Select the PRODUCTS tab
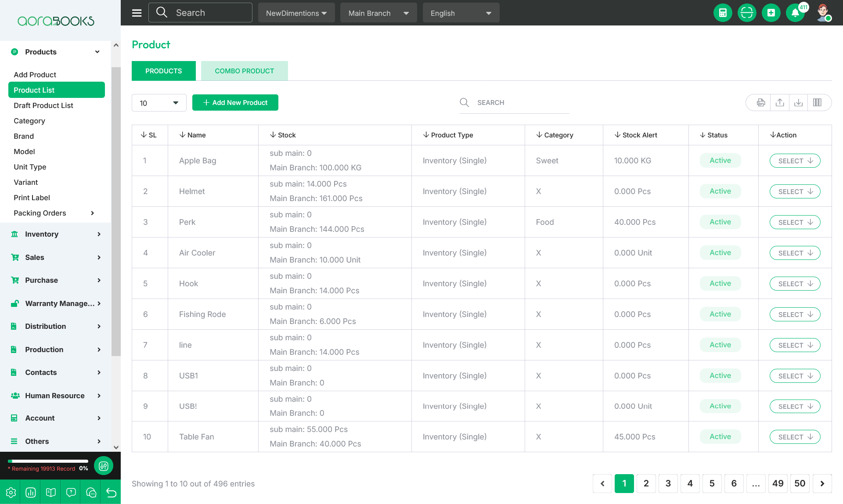The width and height of the screenshot is (843, 504). [163, 71]
